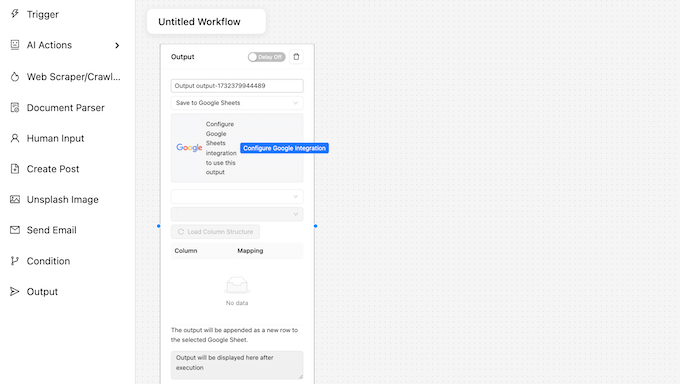The image size is (680, 384).
Task: Click the empty inbox No data icon
Action: [237, 285]
